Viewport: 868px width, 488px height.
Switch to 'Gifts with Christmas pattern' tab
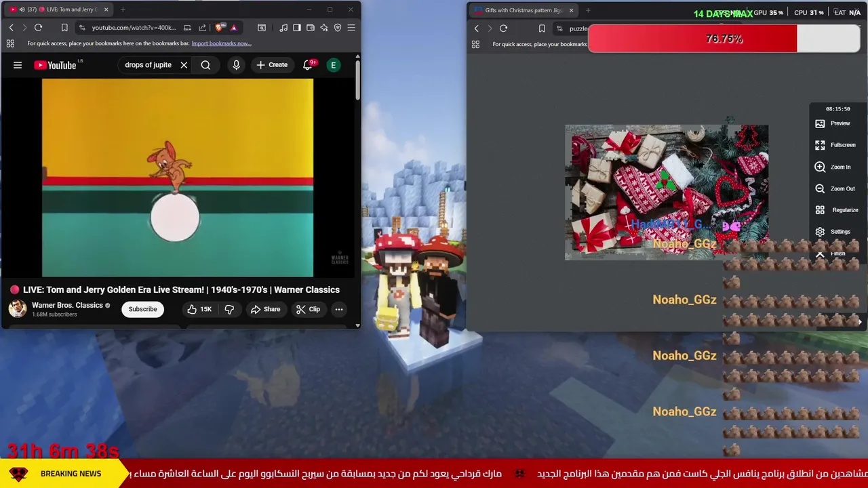(x=523, y=10)
